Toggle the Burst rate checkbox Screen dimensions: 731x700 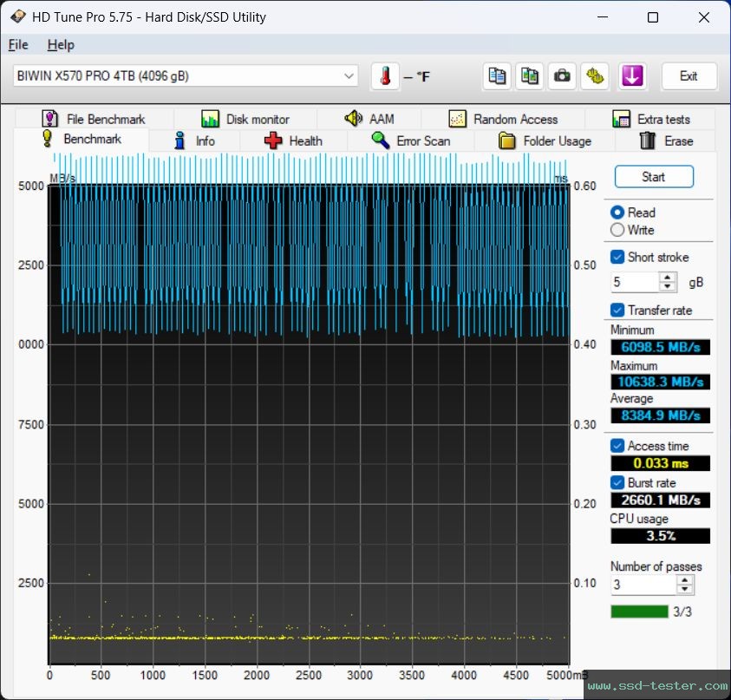pyautogui.click(x=617, y=482)
